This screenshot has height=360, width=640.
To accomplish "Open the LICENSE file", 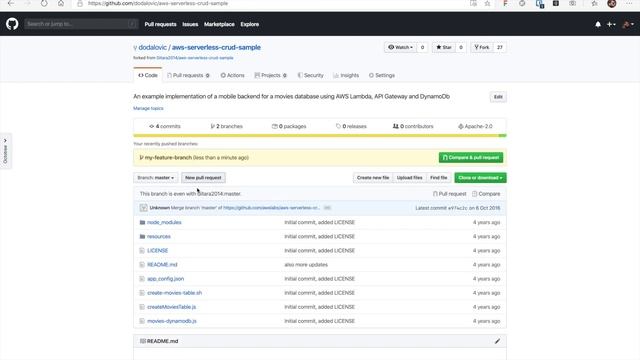I will pos(158,251).
